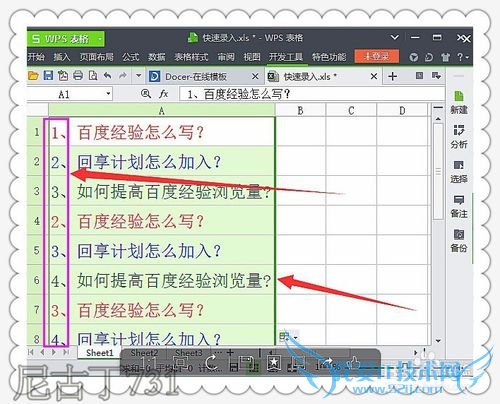Select row 1 header
500x404 pixels.
pos(36,132)
